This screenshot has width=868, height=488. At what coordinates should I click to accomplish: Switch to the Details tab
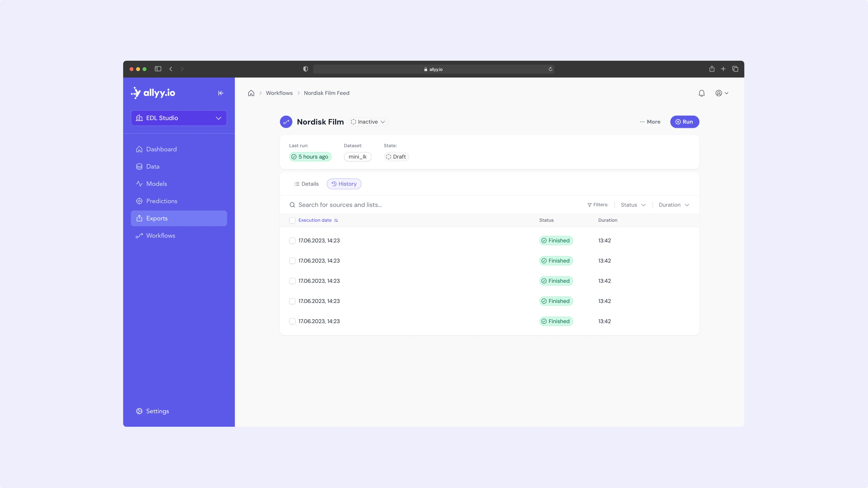click(x=306, y=184)
